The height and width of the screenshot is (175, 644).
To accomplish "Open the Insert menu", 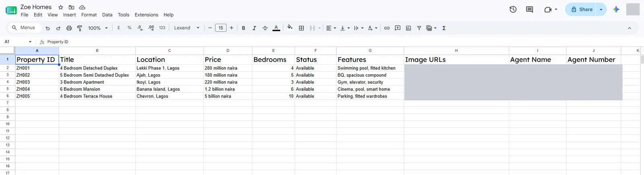I will point(69,15).
